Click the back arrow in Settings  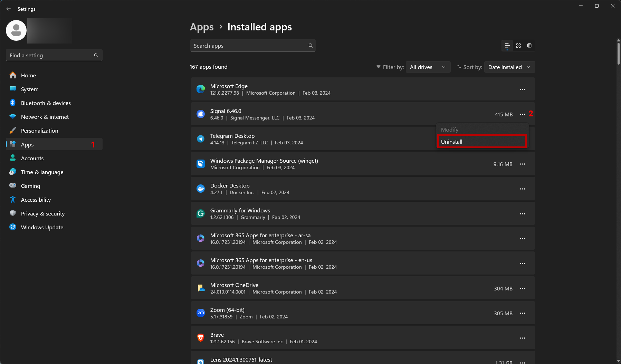coord(9,9)
